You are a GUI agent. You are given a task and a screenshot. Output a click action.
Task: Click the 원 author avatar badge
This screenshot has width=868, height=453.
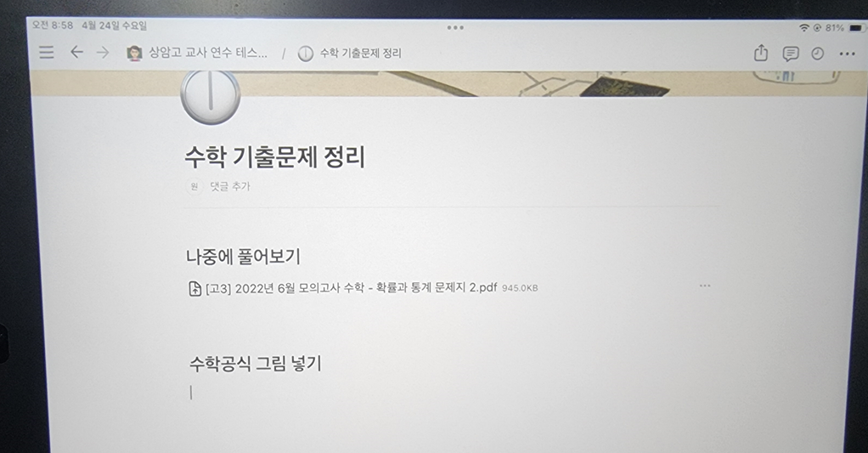pos(194,187)
